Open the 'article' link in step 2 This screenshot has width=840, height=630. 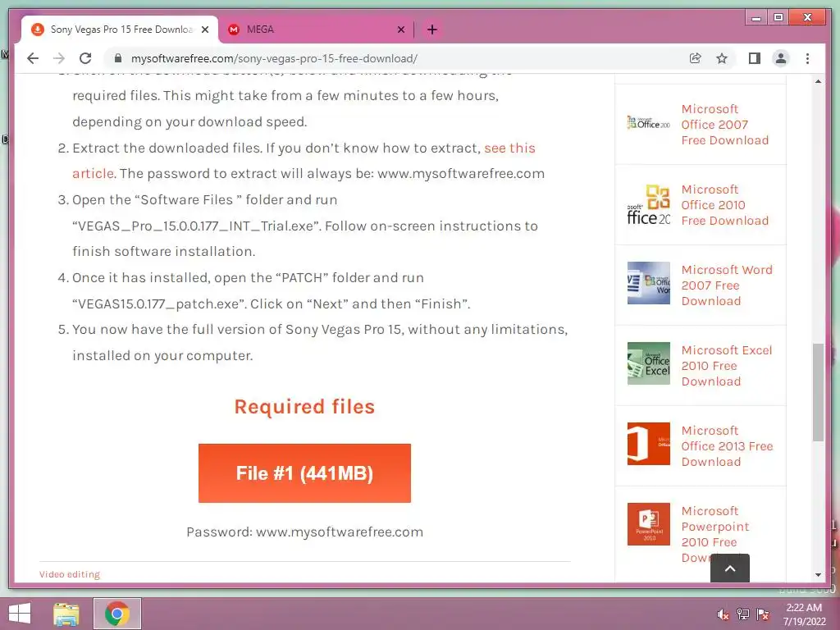point(93,174)
